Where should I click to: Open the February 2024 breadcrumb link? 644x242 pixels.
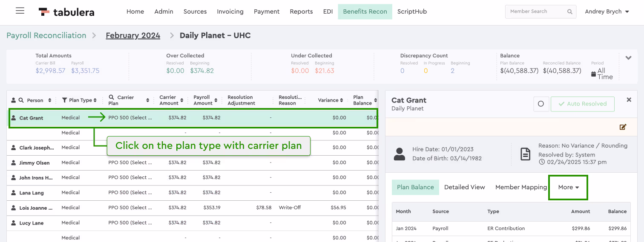pyautogui.click(x=133, y=35)
